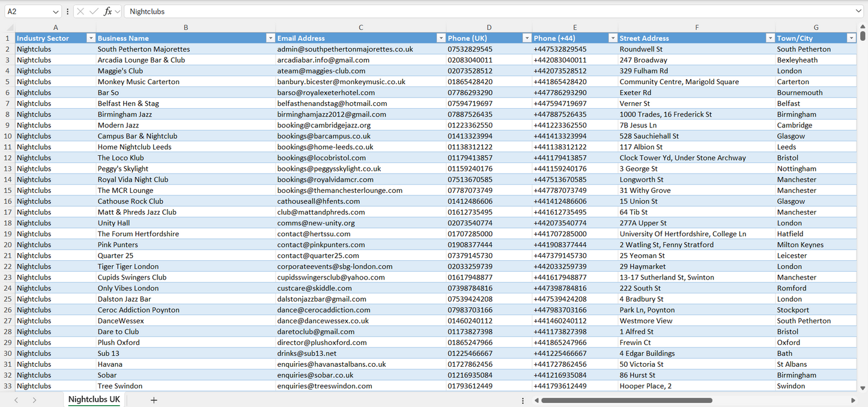
Task: Click the Cancel (X) formula bar icon
Action: [80, 11]
